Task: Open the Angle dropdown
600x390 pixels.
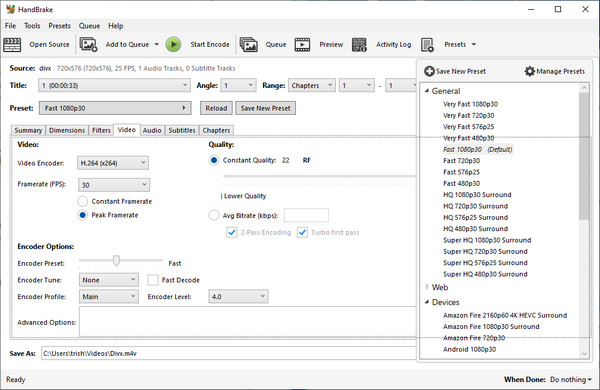Action: coord(238,85)
